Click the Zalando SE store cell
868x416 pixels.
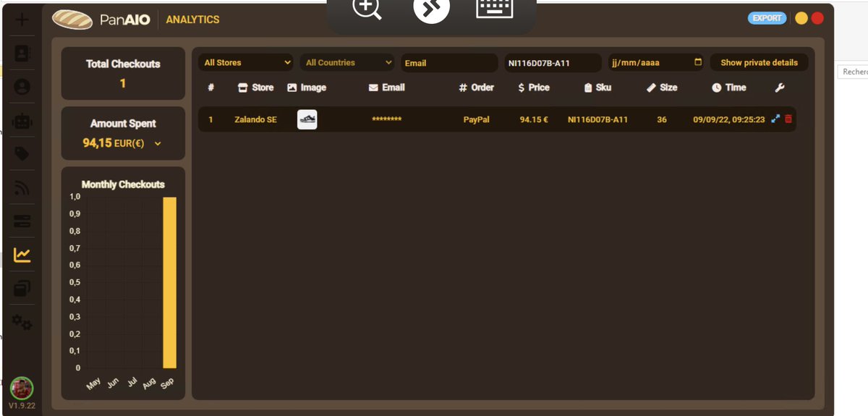click(255, 119)
